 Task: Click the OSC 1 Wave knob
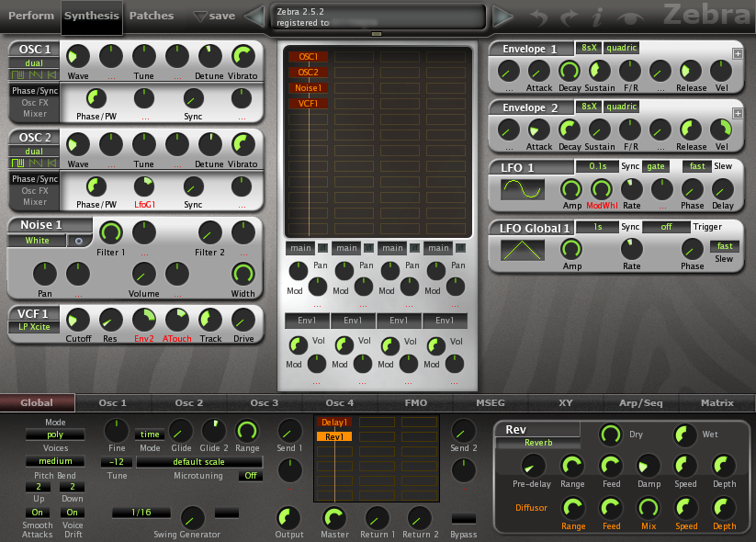78,56
